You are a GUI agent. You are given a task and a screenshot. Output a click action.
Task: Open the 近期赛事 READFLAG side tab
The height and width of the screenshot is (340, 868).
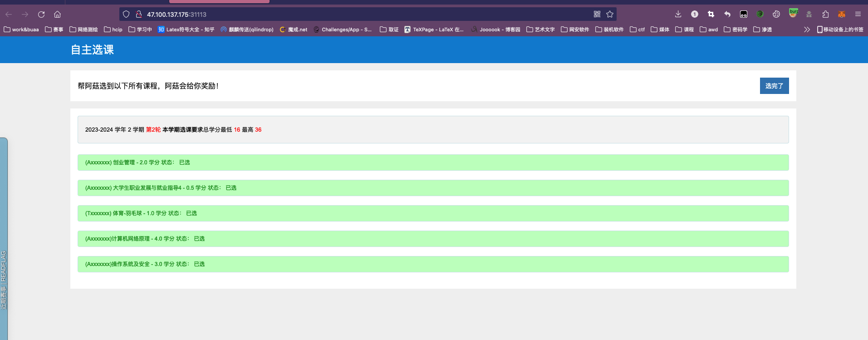pyautogui.click(x=4, y=279)
